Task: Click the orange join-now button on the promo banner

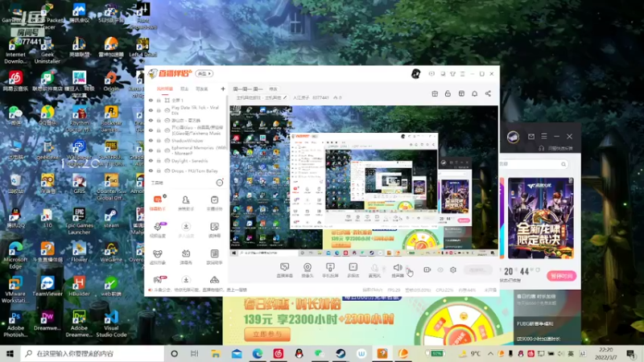Action: (267, 334)
